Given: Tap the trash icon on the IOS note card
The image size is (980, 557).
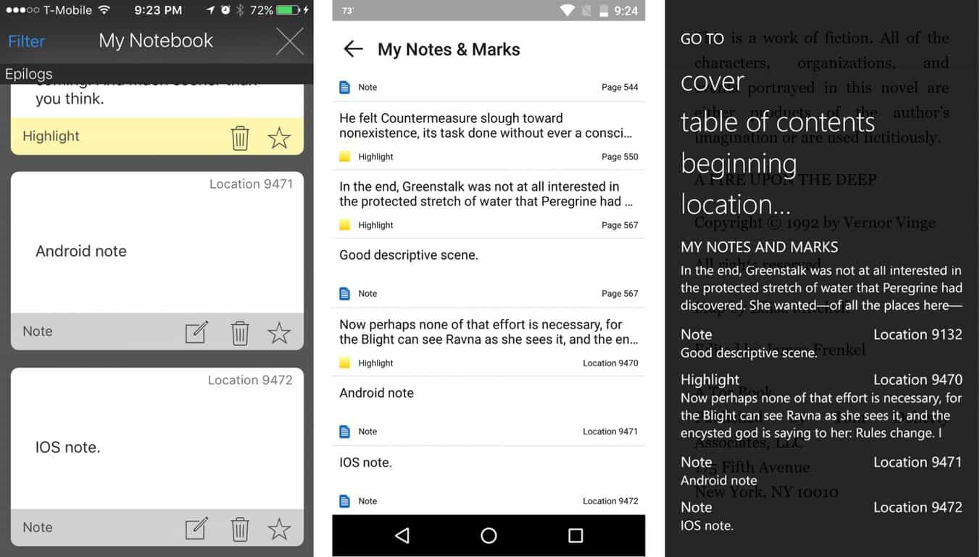Looking at the screenshot, I should point(240,529).
